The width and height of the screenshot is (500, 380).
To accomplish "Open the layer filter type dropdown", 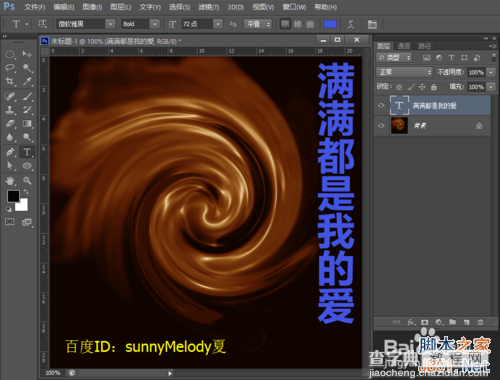I will pos(394,58).
